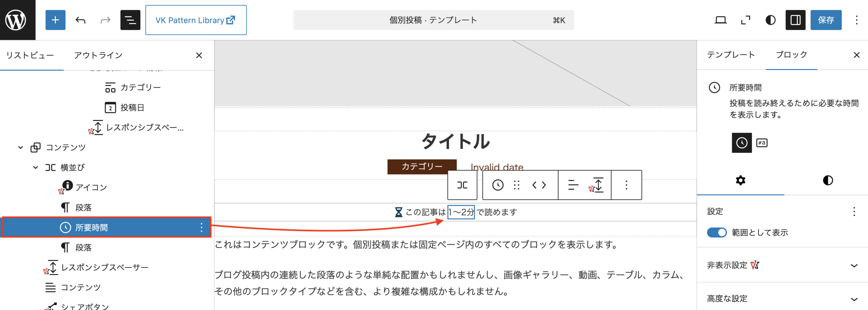Toggle the list view document overview icon

coord(130,20)
